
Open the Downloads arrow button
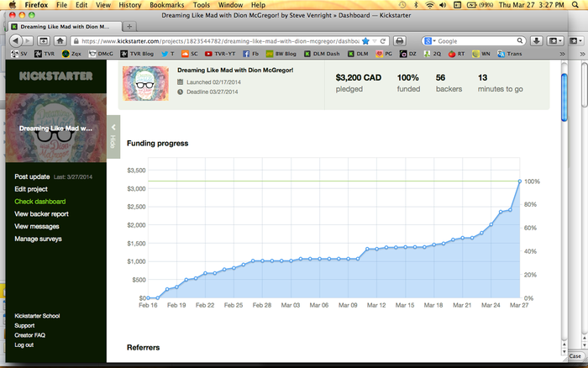point(537,41)
